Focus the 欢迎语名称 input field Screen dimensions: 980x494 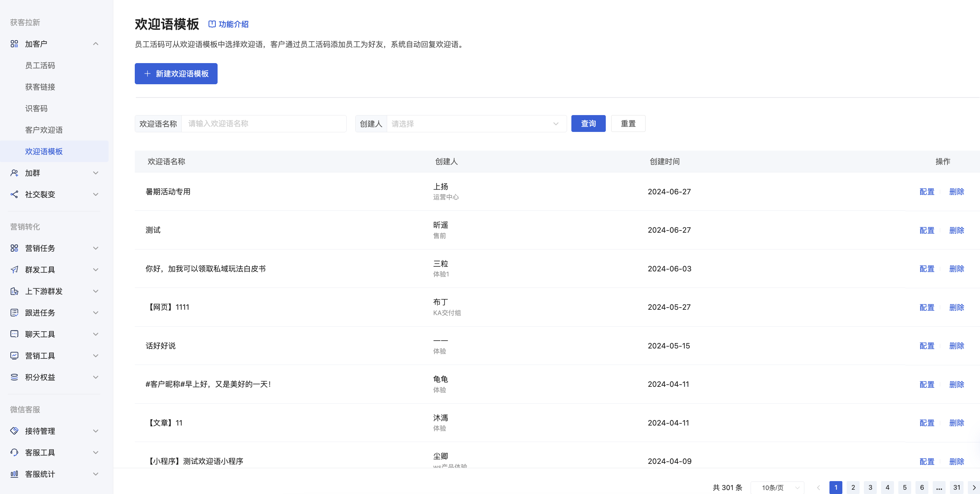coord(264,124)
